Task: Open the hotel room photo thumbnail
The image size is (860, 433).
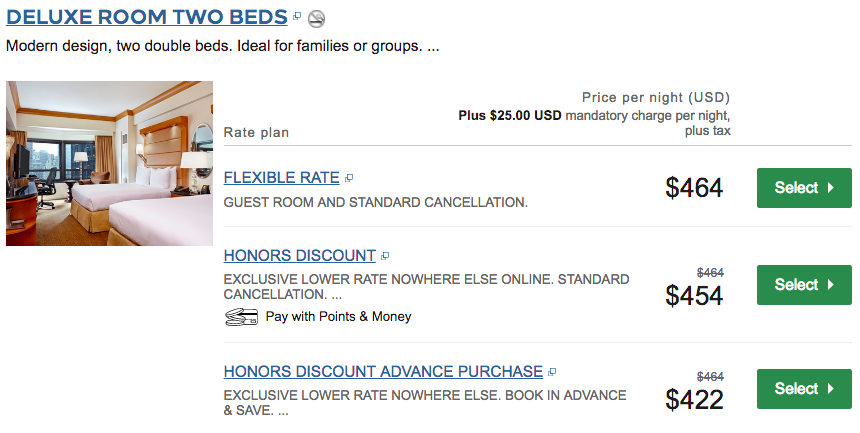Action: (109, 163)
